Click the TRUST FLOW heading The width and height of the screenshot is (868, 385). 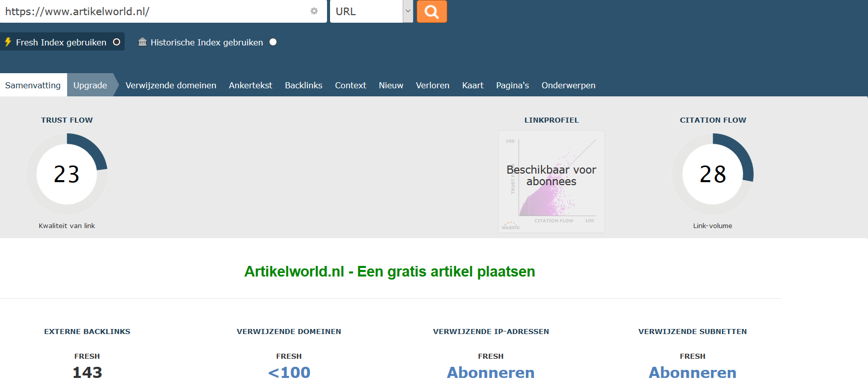click(x=67, y=120)
